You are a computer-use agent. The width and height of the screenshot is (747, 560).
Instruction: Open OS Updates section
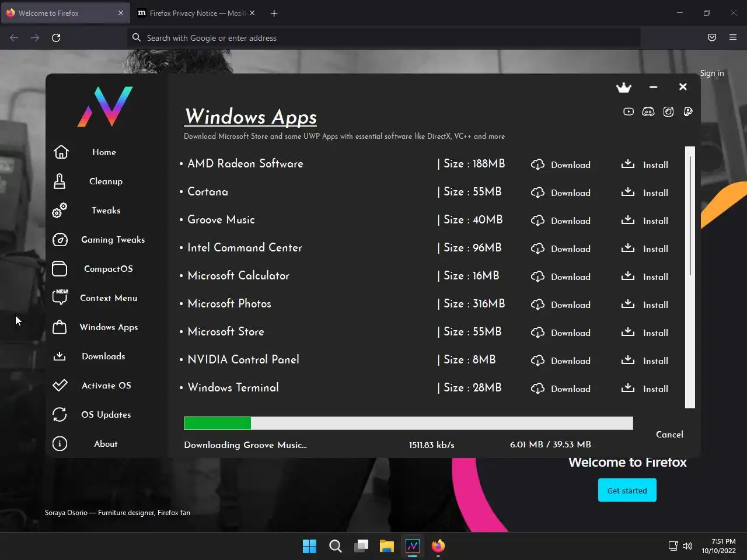(106, 415)
